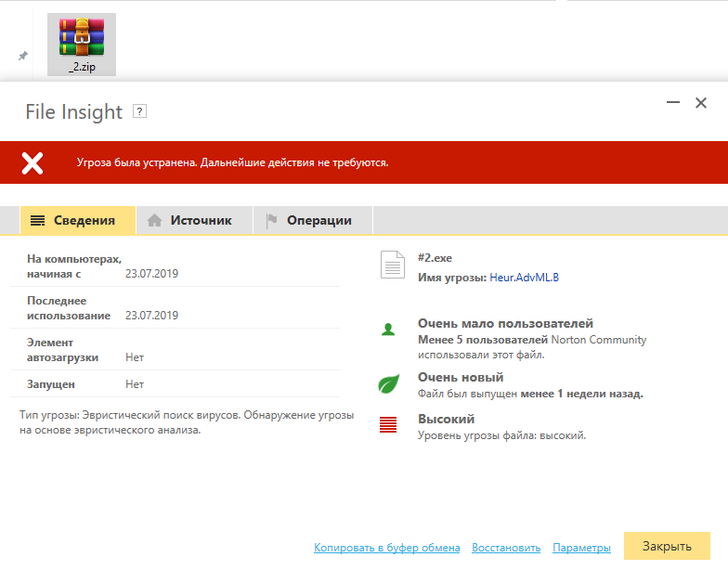This screenshot has width=728, height=570.
Task: Click the 'Очень мало пользователей' heading
Action: click(x=505, y=323)
